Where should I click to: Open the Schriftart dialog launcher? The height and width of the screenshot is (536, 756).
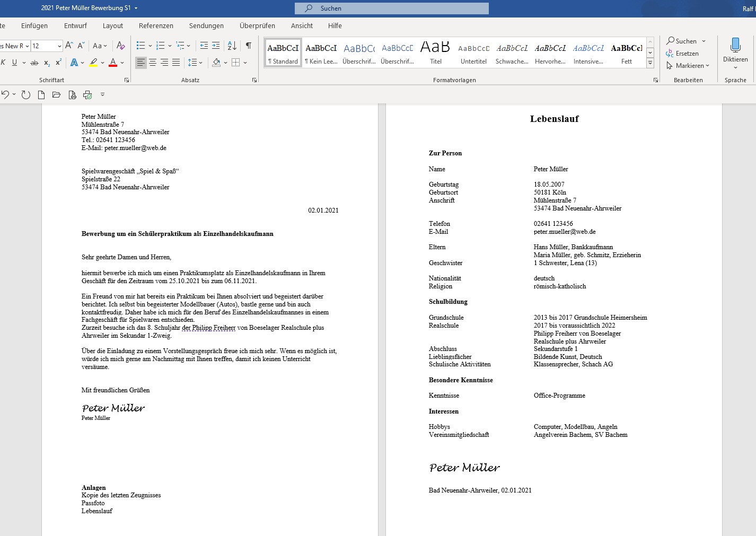127,80
